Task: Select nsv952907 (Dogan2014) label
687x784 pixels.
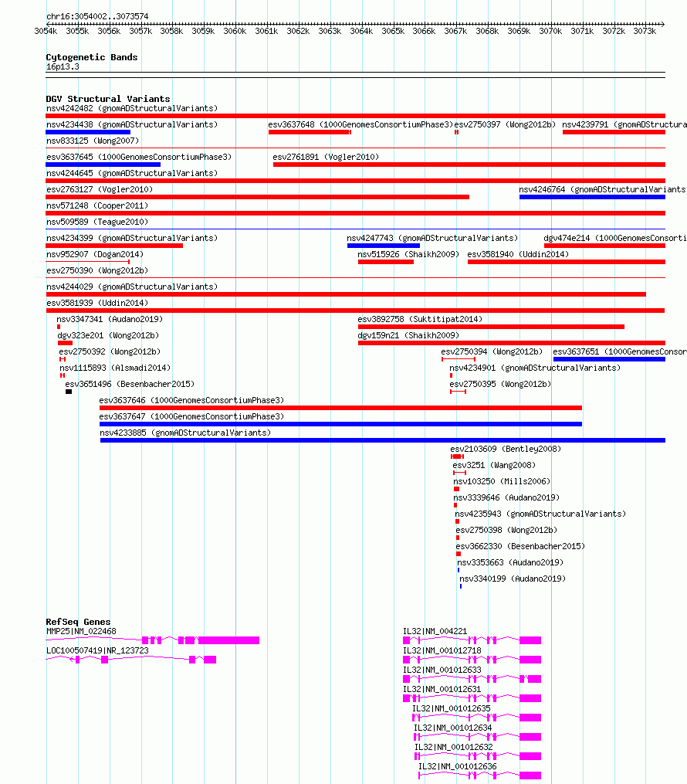Action: pyautogui.click(x=95, y=254)
